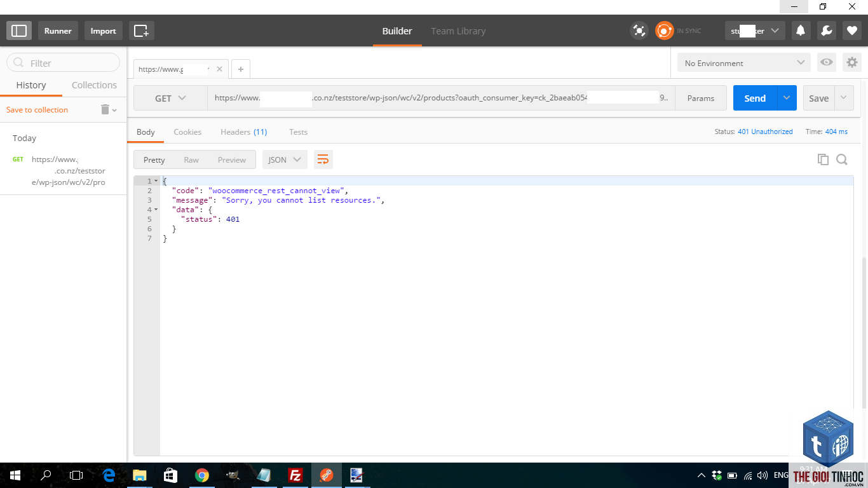Click the interceptor satellite icon
868x488 pixels.
[639, 30]
